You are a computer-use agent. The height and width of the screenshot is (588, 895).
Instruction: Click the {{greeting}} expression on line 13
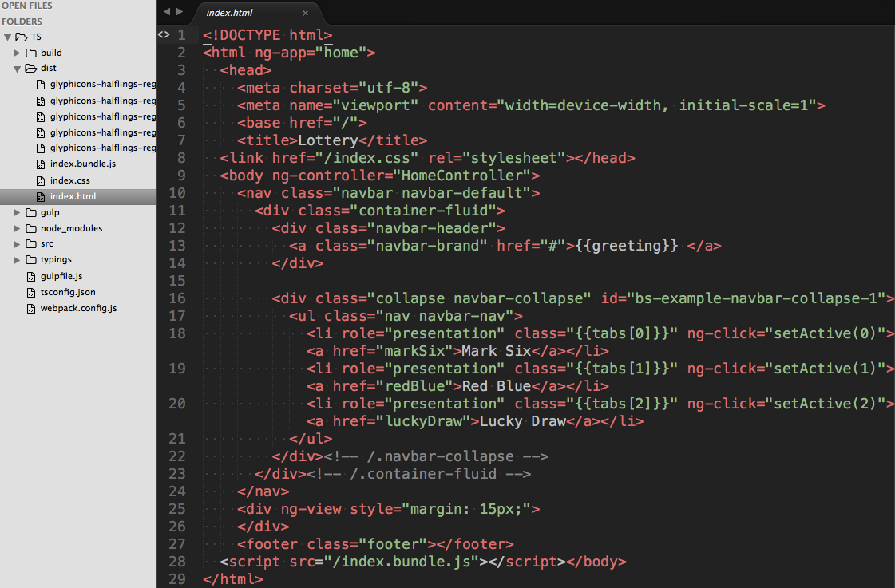click(627, 246)
